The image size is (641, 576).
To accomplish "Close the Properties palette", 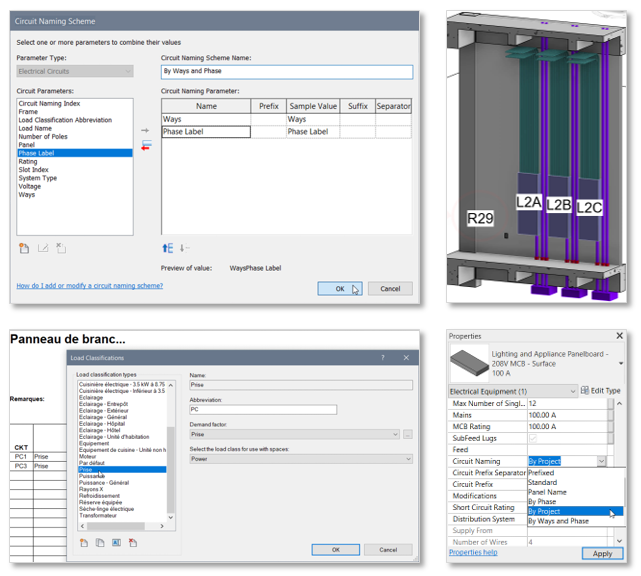I will [x=620, y=336].
